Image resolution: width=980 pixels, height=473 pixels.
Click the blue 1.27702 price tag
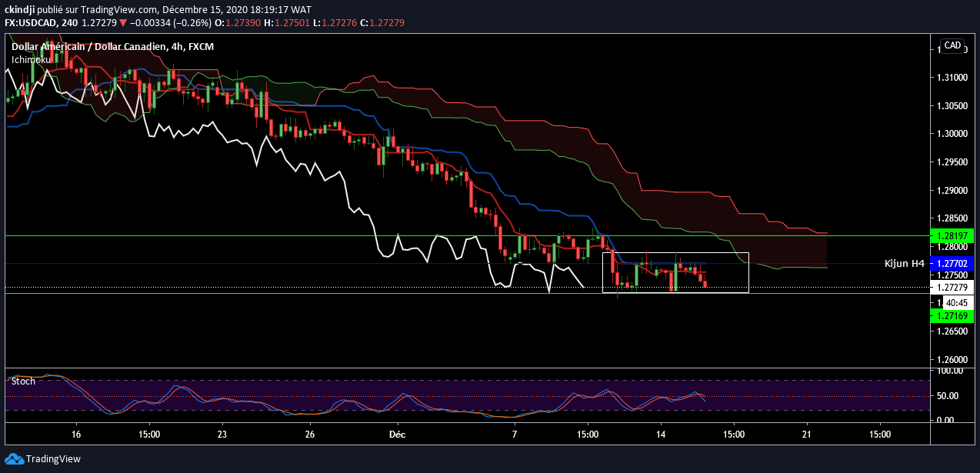point(952,264)
